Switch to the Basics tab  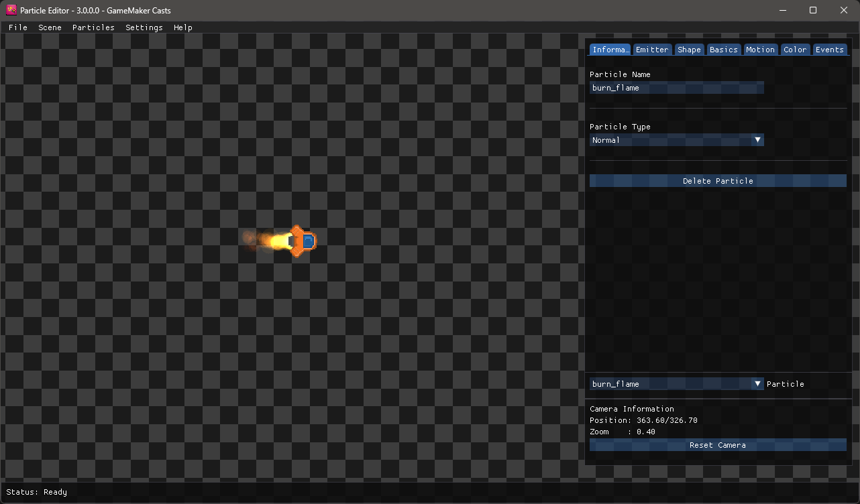pos(723,50)
